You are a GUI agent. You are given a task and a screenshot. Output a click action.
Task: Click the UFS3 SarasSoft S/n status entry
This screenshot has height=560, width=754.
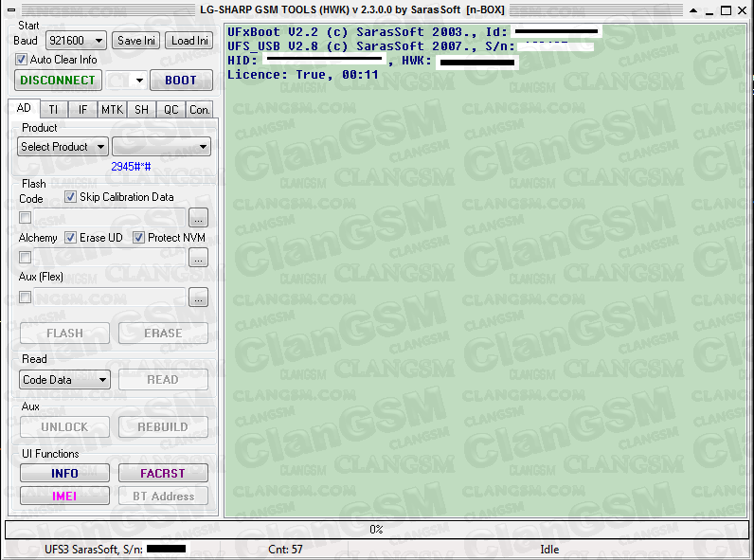(113, 550)
